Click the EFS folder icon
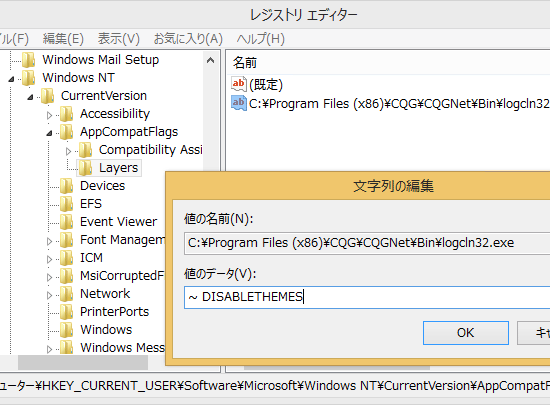This screenshot has height=405, width=550. coord(66,204)
